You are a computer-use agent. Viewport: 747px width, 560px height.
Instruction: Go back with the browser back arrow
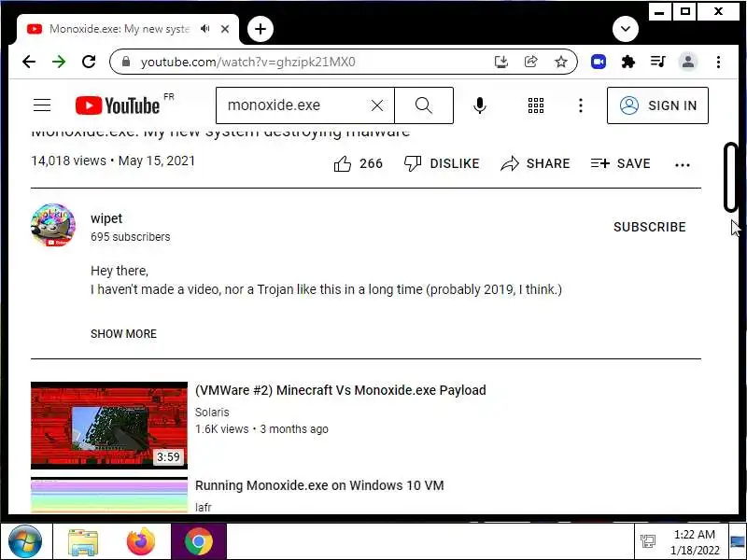tap(29, 62)
